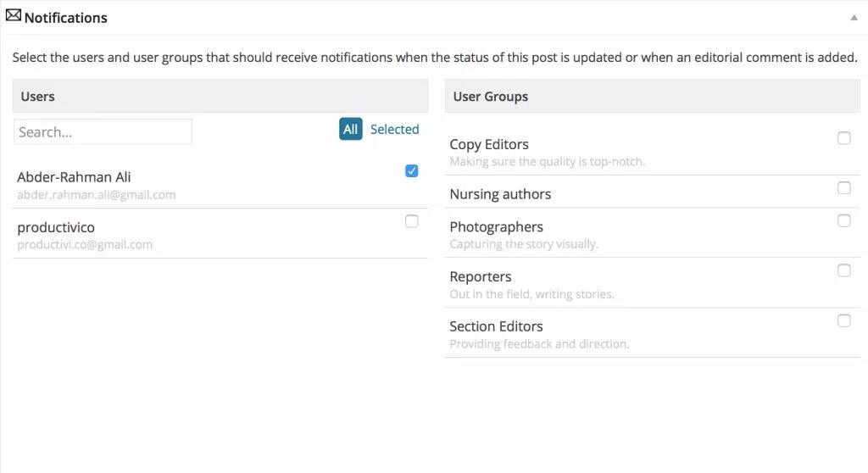Click the Copy Editors group label
This screenshot has width=868, height=473.
[489, 144]
